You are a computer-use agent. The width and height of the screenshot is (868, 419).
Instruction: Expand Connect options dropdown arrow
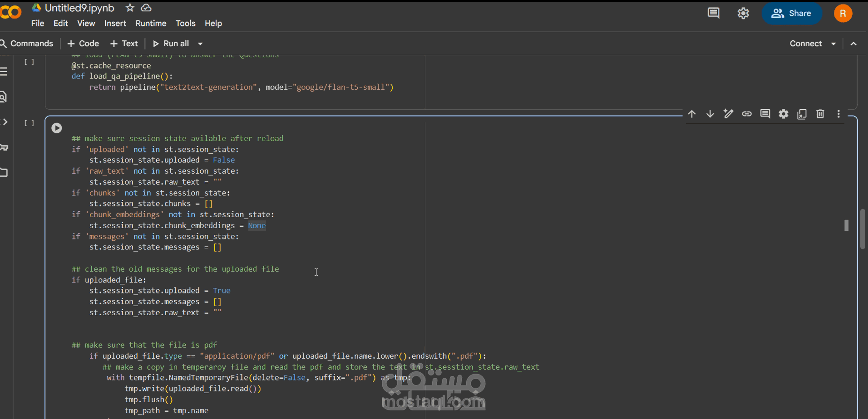(833, 44)
